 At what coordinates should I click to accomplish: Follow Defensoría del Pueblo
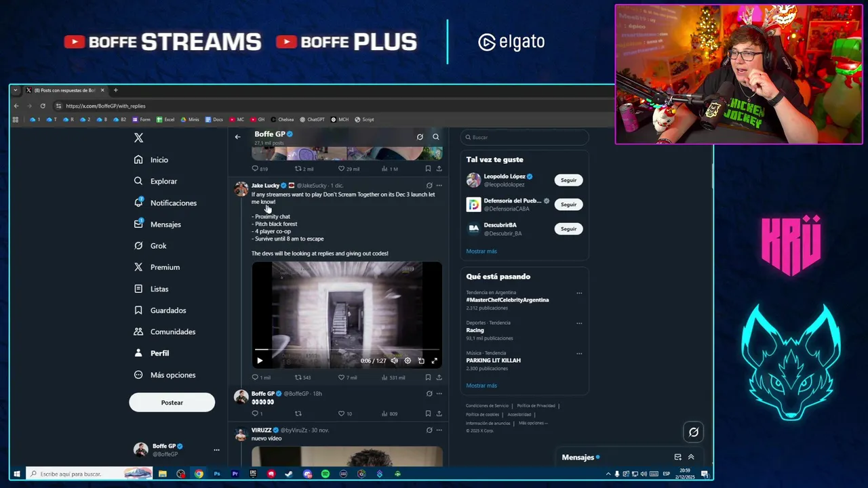568,205
